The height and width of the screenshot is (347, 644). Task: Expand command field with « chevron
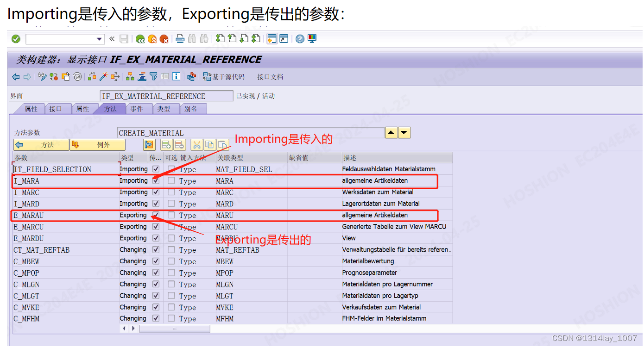tap(112, 39)
